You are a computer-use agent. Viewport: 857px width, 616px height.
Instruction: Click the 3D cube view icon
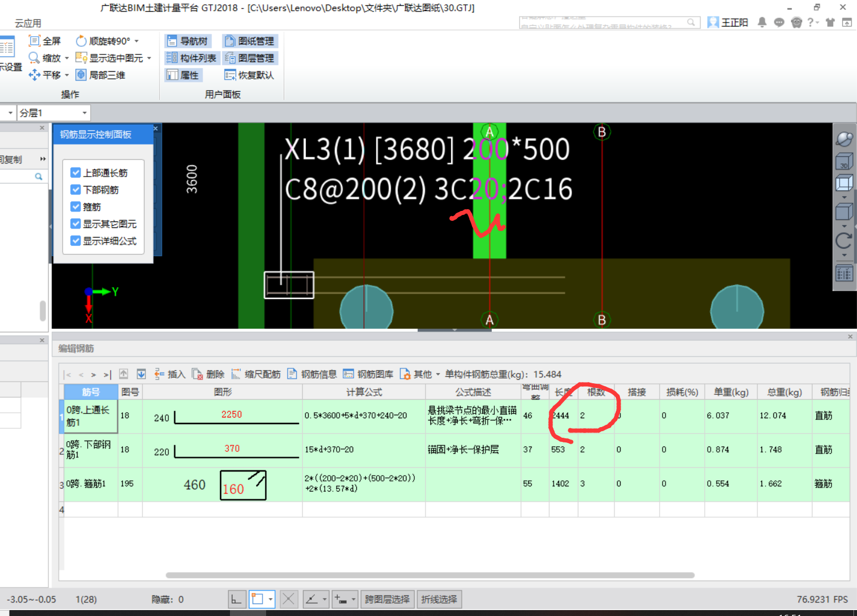(844, 162)
